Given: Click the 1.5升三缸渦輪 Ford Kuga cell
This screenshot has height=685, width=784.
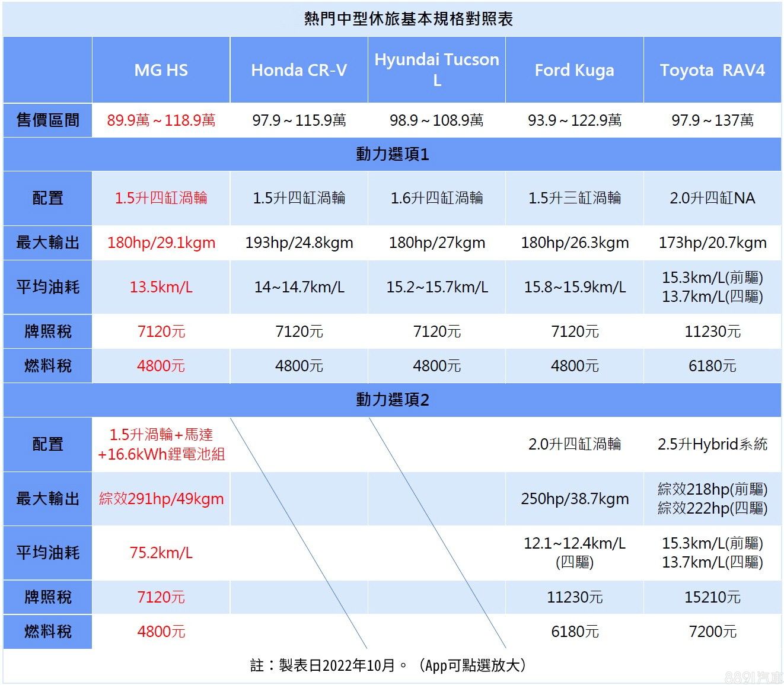Looking at the screenshot, I should (574, 198).
